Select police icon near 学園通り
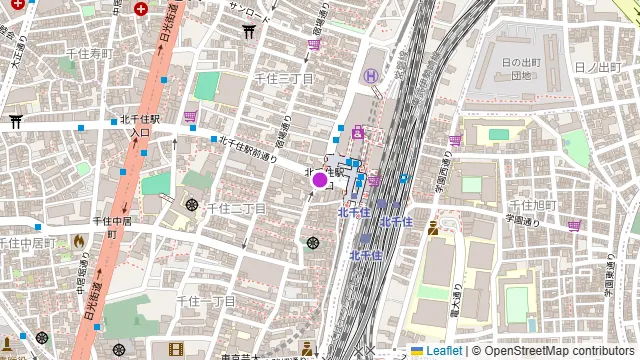The image size is (640, 360). click(x=433, y=228)
